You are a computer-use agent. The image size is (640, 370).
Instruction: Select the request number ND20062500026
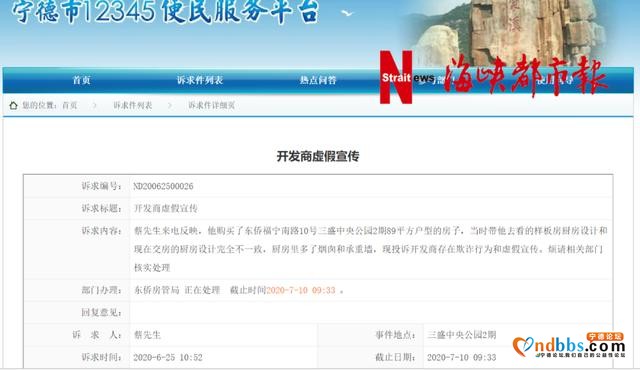(x=163, y=186)
